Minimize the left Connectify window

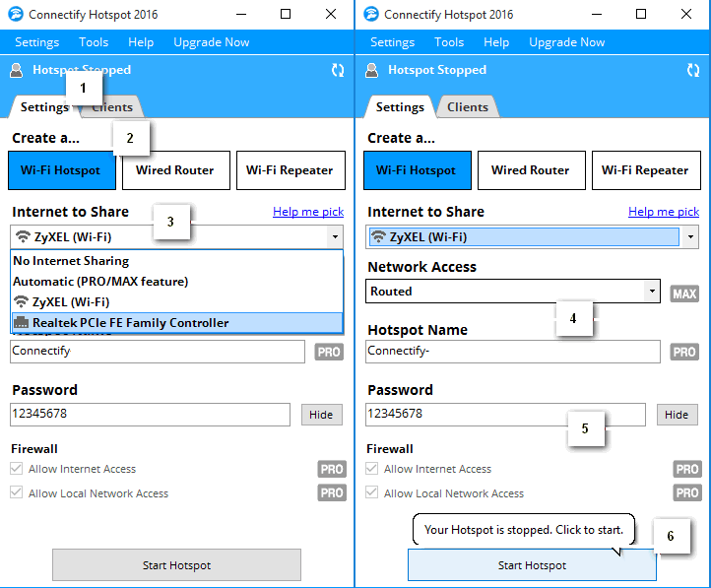pos(241,14)
